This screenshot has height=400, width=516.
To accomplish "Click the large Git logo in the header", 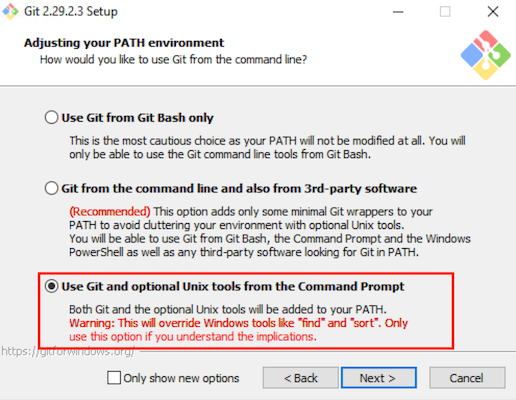I will pyautogui.click(x=485, y=55).
